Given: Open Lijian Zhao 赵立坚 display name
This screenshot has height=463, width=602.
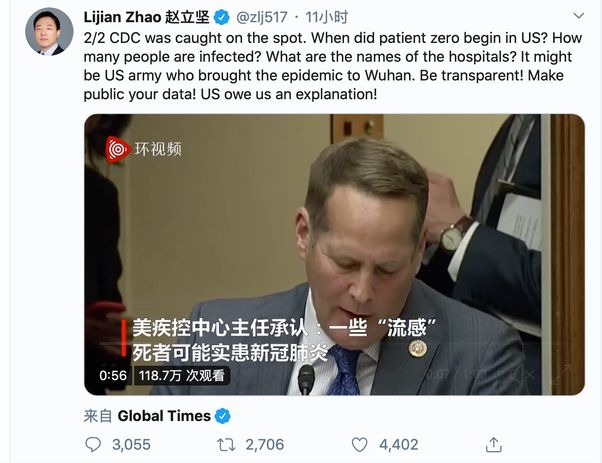Looking at the screenshot, I should click(x=146, y=17).
